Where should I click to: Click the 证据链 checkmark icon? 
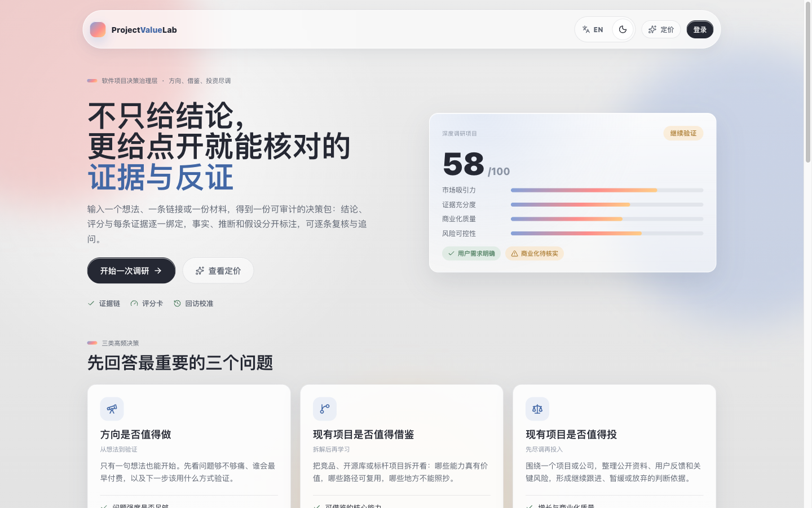(x=91, y=303)
